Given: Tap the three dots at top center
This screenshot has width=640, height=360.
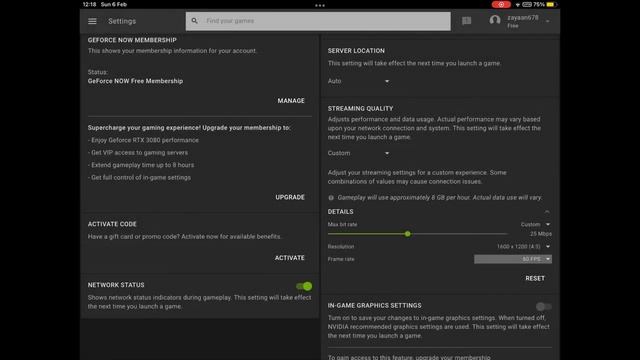Looking at the screenshot, I should pos(320,5).
